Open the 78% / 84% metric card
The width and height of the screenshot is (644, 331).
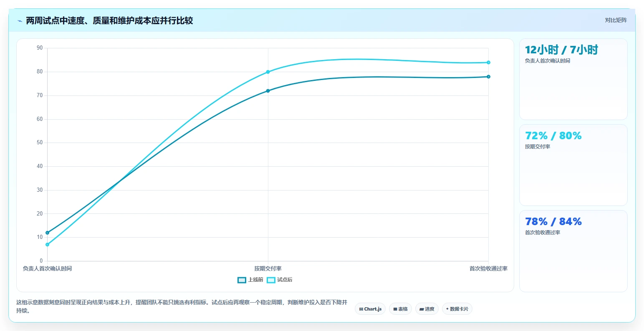pyautogui.click(x=573, y=251)
